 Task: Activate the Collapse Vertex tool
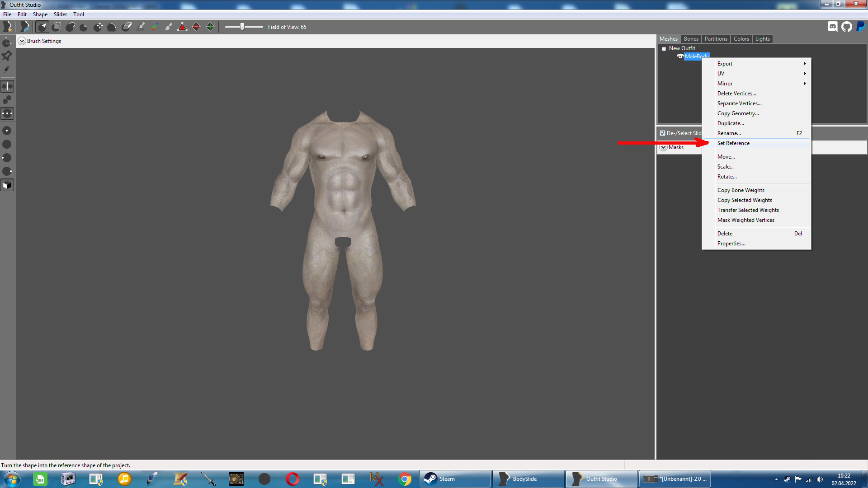(x=182, y=27)
